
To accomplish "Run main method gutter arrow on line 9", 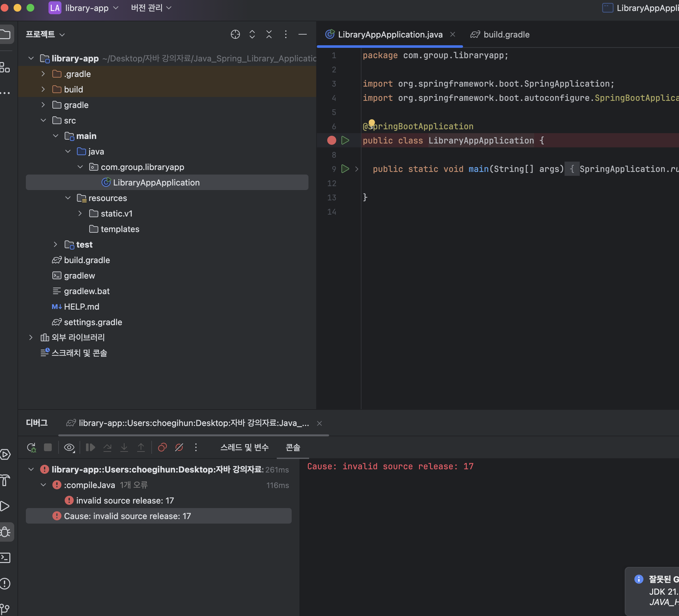I will [345, 169].
